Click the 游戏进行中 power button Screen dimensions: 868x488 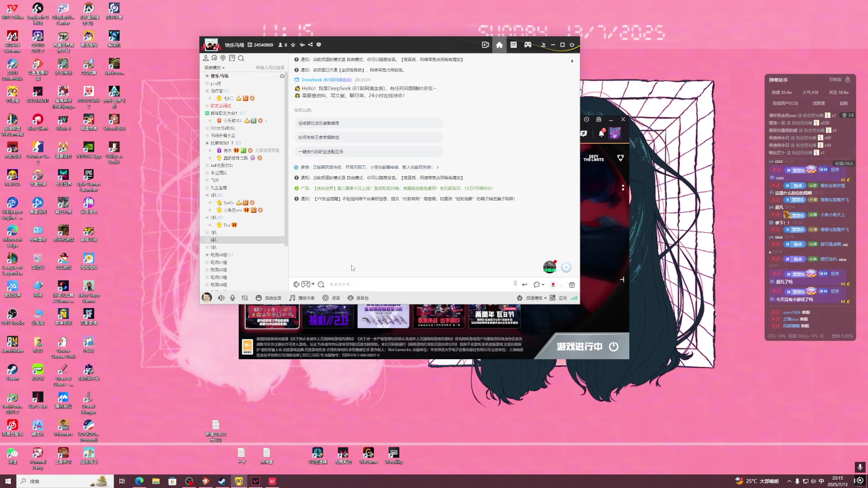pyautogui.click(x=613, y=347)
